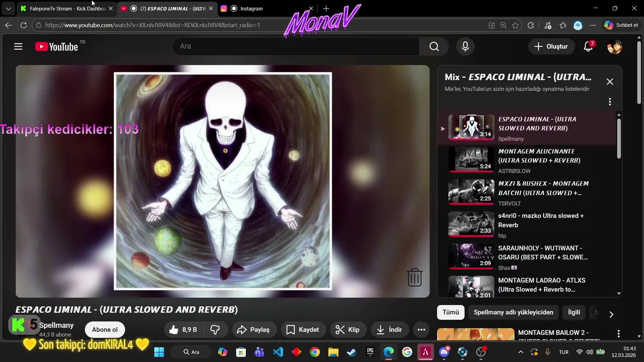Go back in browser history
Screen dimensions: 644x362
coord(9,25)
